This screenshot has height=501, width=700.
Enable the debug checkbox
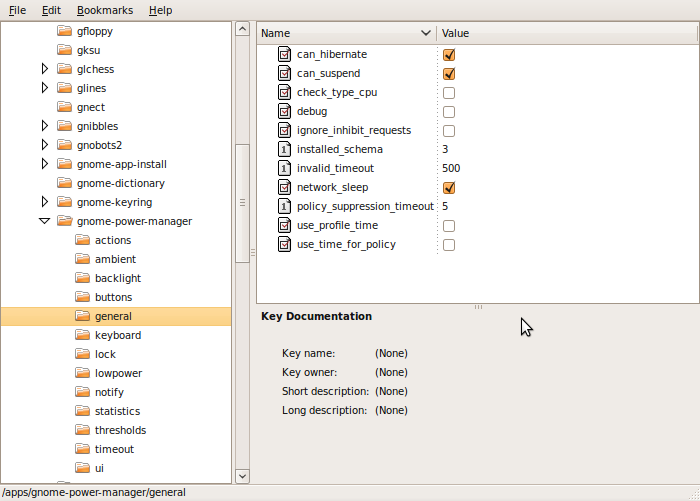[x=449, y=112]
